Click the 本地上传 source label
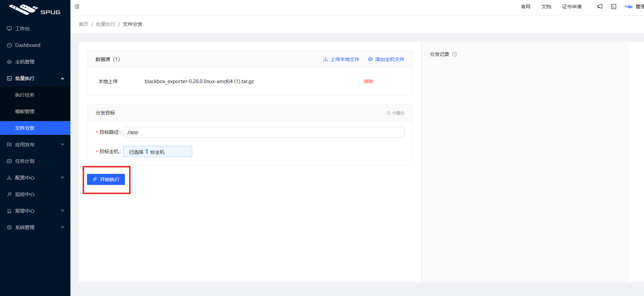This screenshot has width=644, height=296. tap(108, 81)
